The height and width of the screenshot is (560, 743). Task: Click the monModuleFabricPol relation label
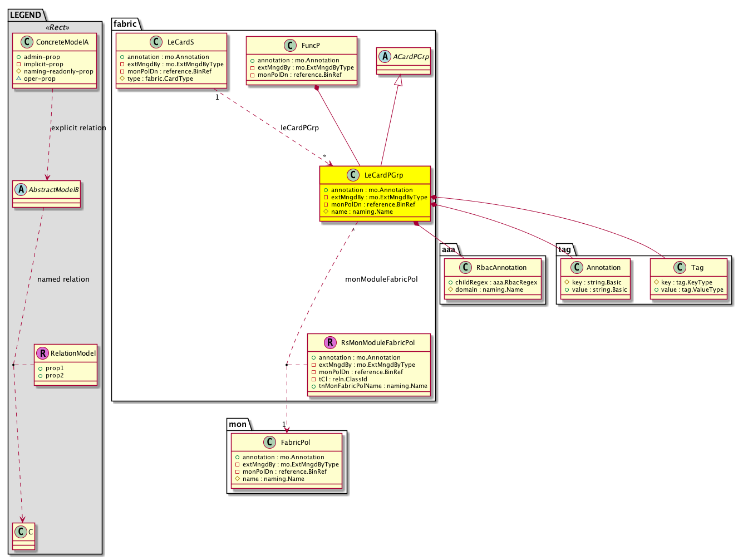pyautogui.click(x=381, y=279)
